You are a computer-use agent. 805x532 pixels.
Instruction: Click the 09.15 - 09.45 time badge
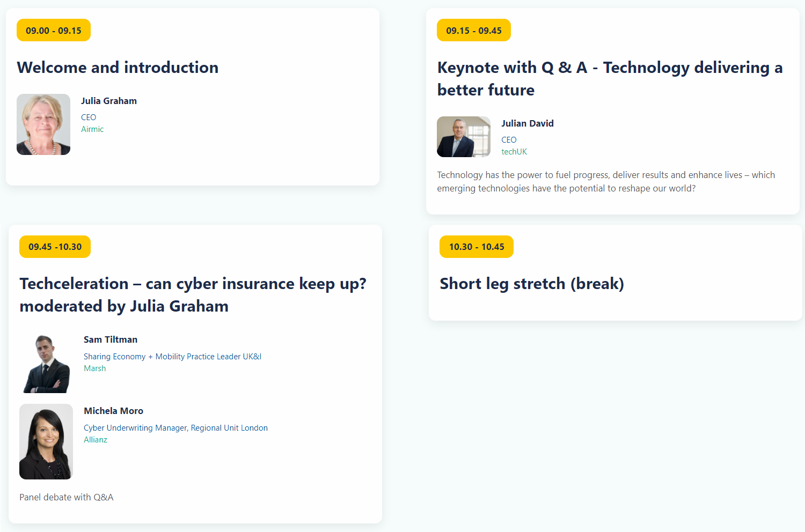pos(474,31)
